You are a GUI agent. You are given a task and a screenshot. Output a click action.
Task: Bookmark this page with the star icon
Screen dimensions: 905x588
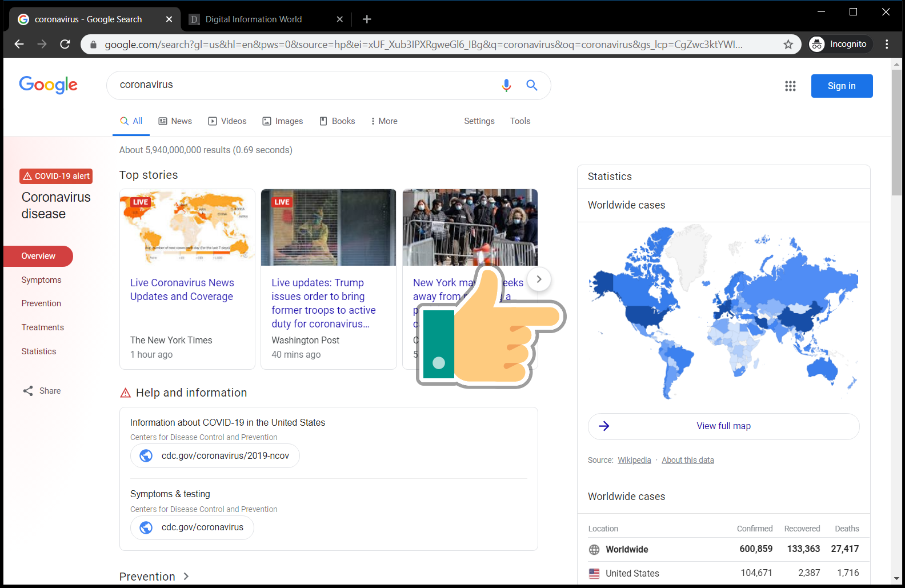tap(788, 44)
